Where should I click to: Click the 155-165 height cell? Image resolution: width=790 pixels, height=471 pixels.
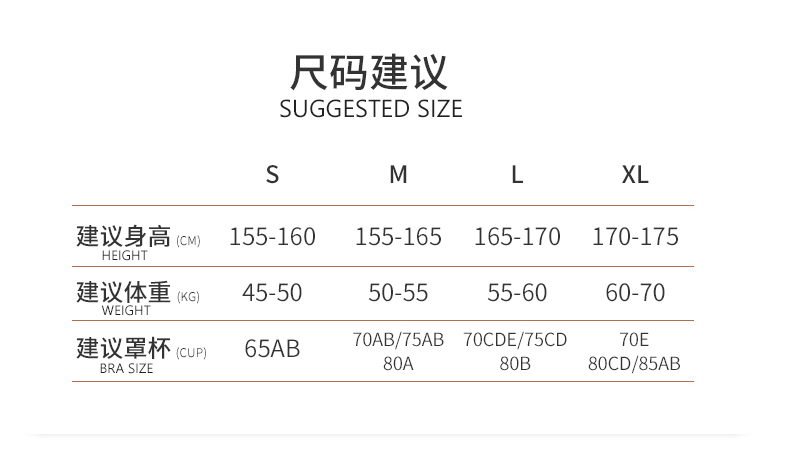point(398,237)
